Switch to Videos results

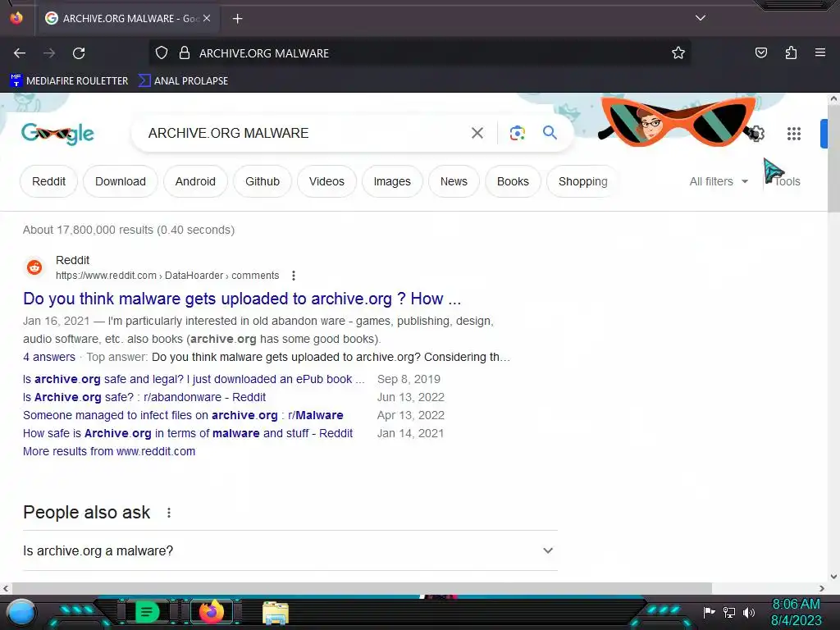tap(326, 181)
